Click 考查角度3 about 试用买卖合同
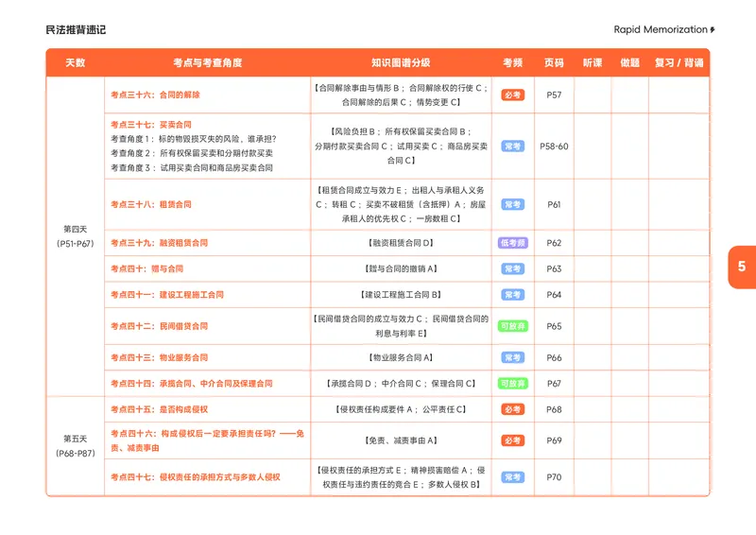 (192, 168)
